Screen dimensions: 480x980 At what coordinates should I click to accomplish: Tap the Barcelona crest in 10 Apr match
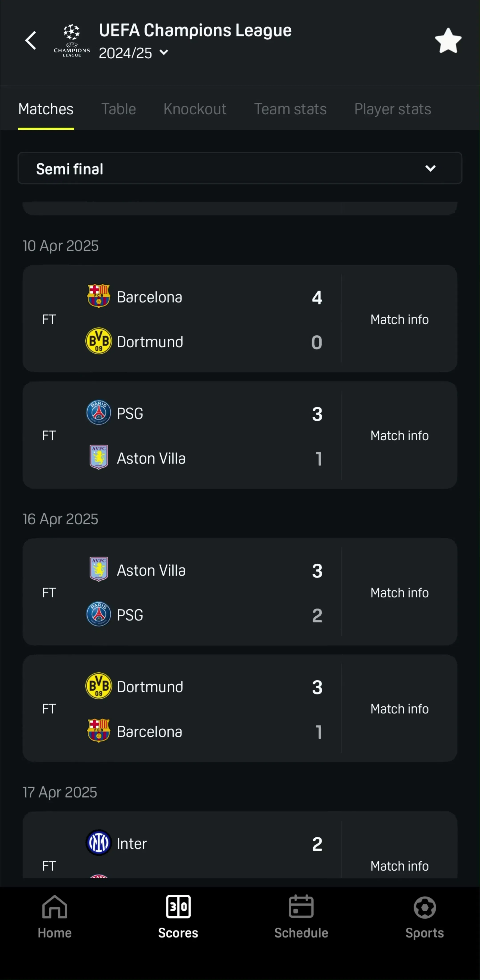tap(99, 296)
